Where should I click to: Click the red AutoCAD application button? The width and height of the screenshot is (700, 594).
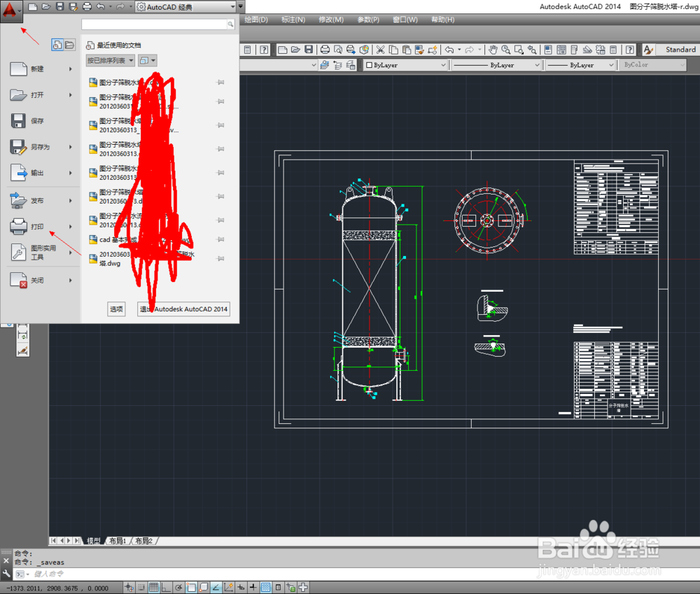[x=10, y=10]
